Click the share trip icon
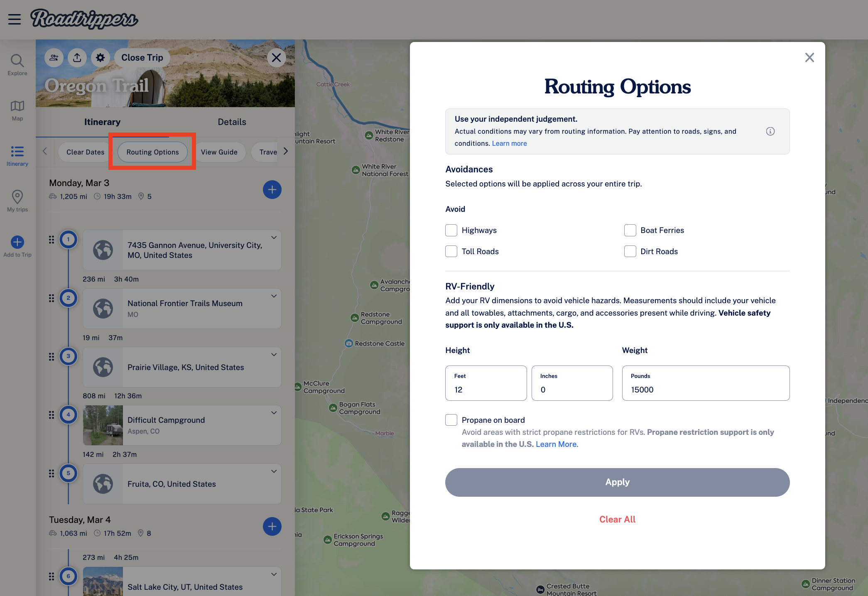The image size is (868, 596). point(77,58)
